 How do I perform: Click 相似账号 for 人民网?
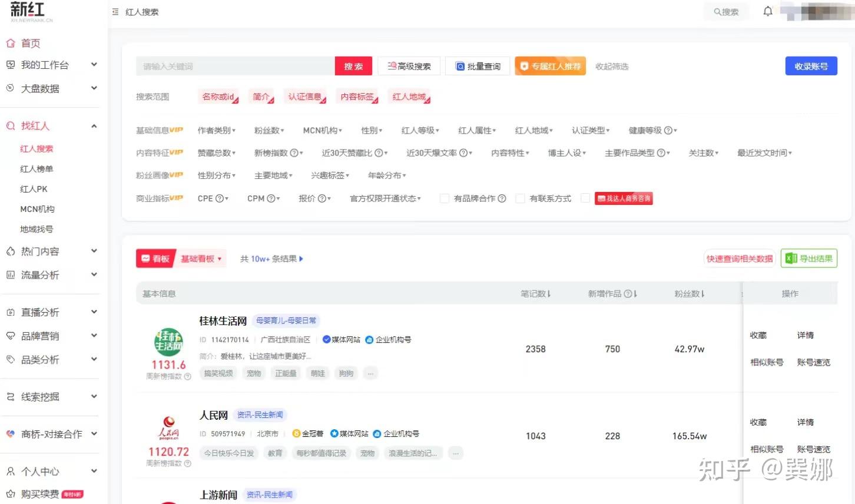[x=767, y=449]
